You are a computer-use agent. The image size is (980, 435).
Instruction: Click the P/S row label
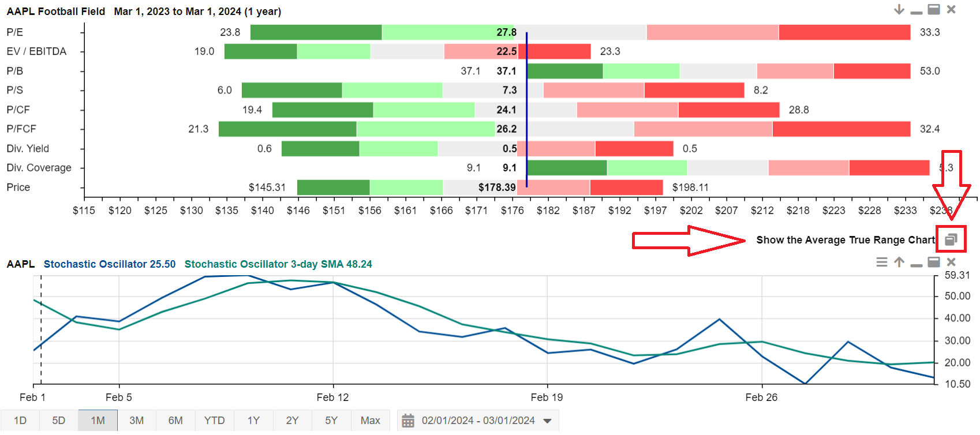(x=15, y=90)
